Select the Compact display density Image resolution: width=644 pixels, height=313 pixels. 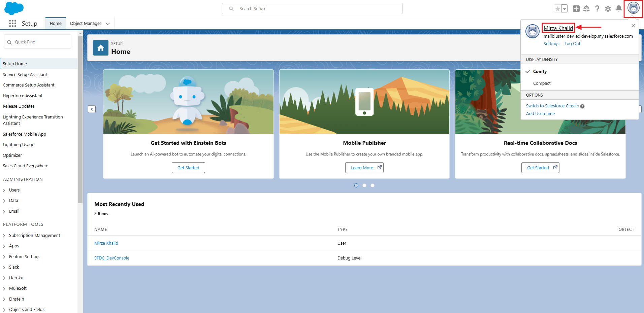pos(542,83)
